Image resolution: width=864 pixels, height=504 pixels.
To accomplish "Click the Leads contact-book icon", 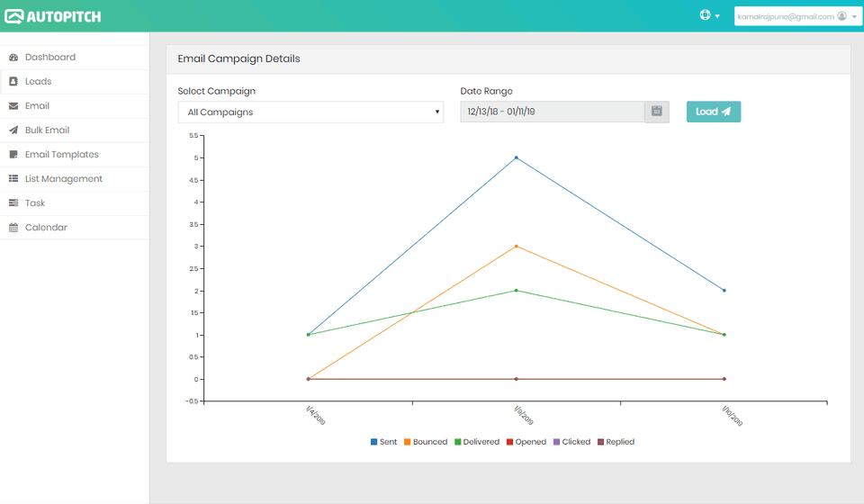I will pos(13,82).
